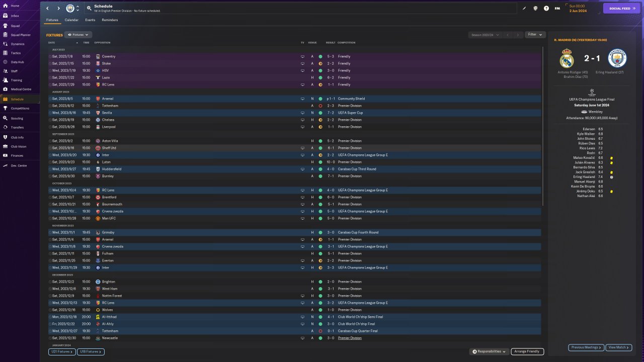Click the club switcher chevrons beside the badge
644x362 pixels.
77,9
